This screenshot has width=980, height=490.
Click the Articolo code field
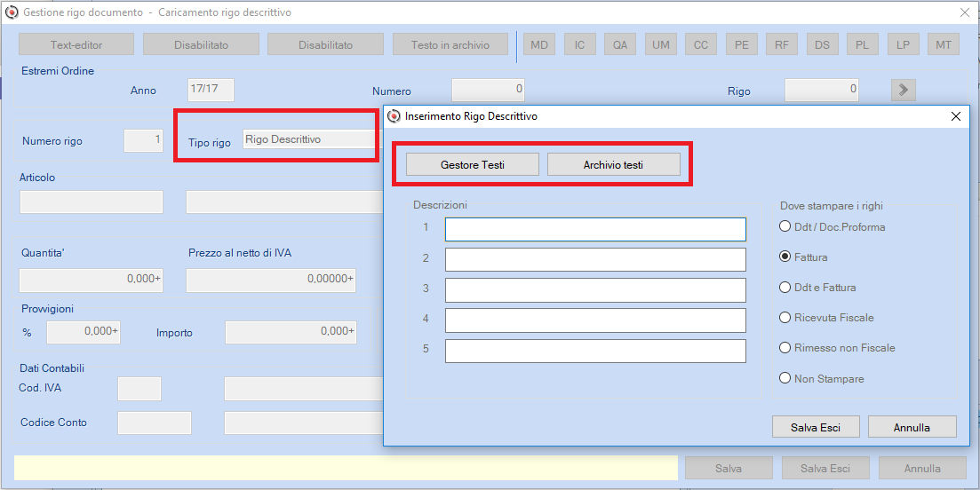tap(92, 202)
